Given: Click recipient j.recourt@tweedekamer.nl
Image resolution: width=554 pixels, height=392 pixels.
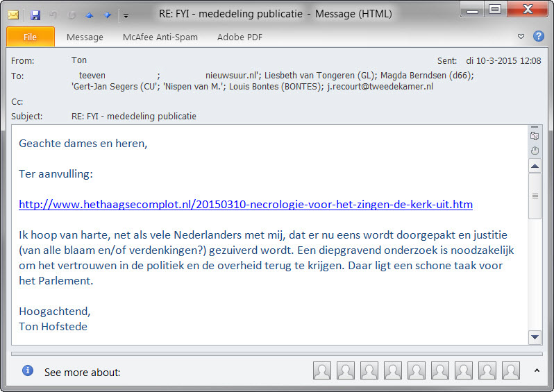Looking at the screenshot, I should click(x=380, y=87).
